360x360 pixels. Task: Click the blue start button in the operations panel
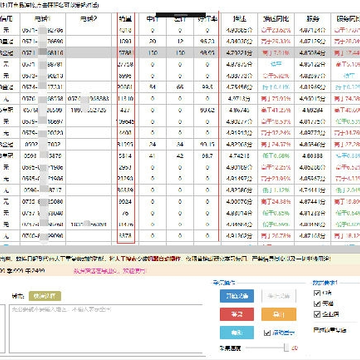coord(237,296)
